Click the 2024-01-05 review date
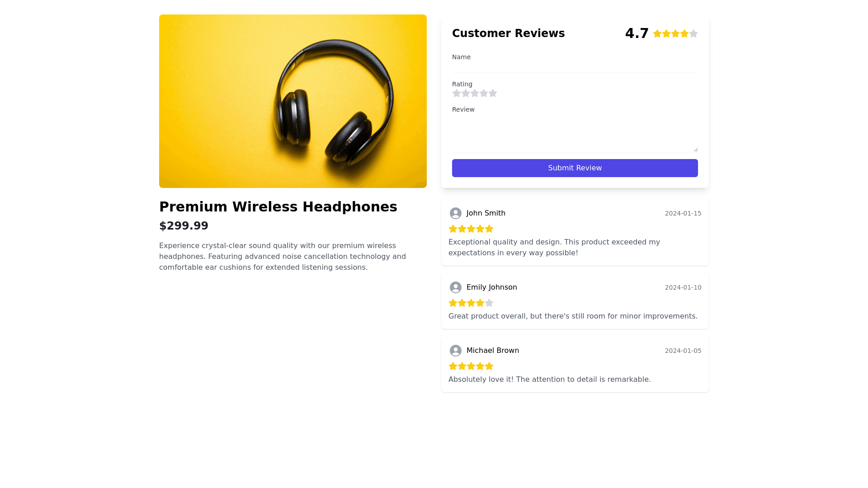 (x=683, y=351)
